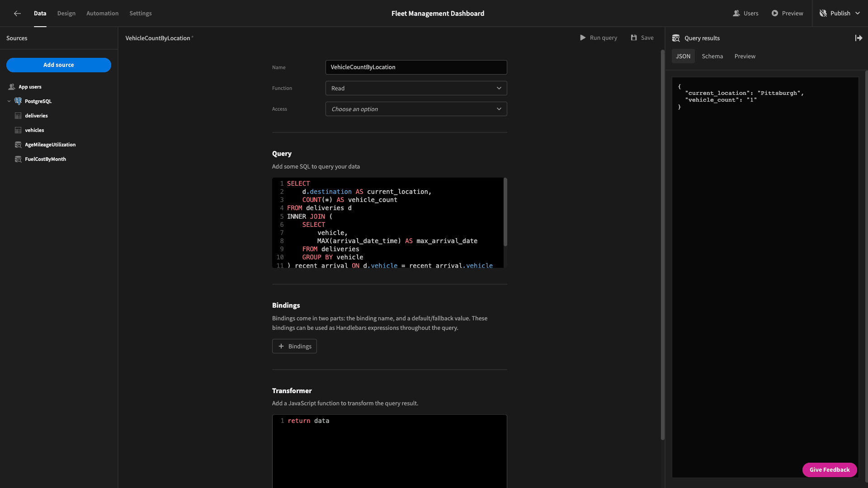
Task: Click the App users icon
Action: click(x=12, y=87)
